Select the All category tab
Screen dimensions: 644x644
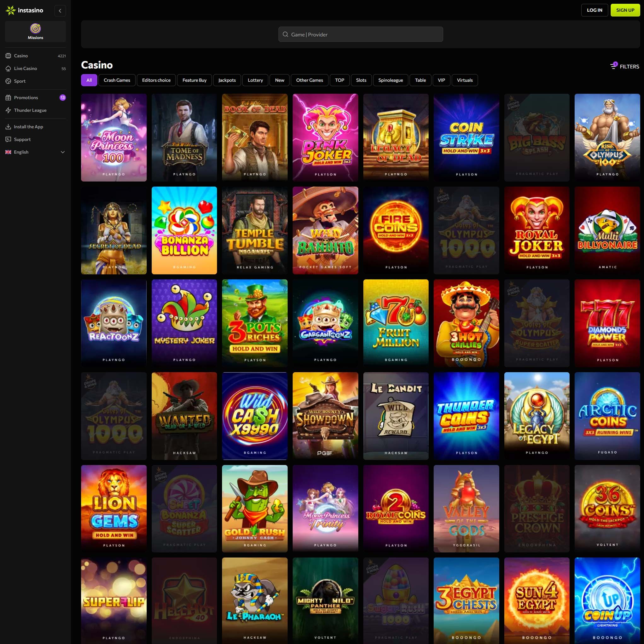89,80
